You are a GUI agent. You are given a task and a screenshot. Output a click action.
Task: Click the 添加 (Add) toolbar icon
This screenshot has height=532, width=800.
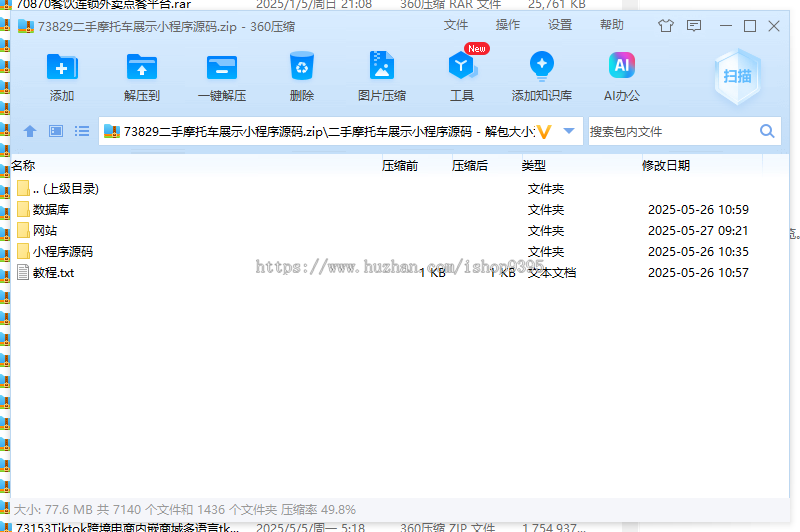[62, 67]
